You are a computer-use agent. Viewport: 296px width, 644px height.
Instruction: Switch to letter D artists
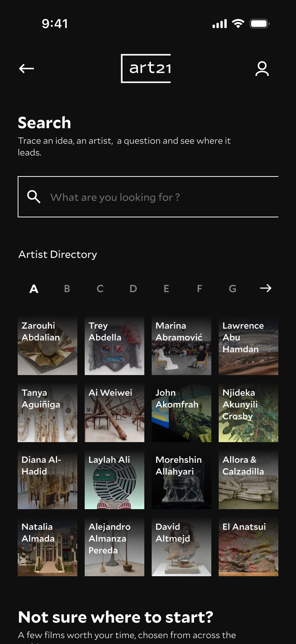tap(133, 288)
